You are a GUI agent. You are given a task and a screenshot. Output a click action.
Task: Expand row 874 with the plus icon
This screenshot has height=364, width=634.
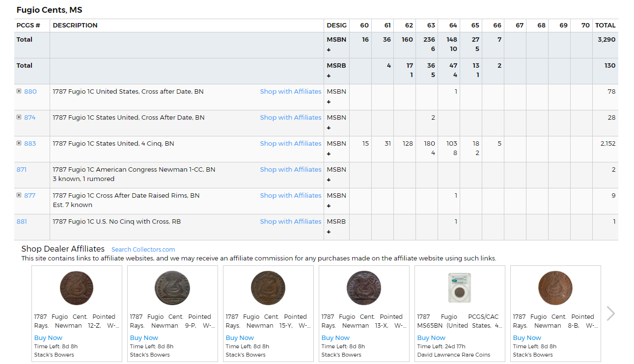point(19,117)
